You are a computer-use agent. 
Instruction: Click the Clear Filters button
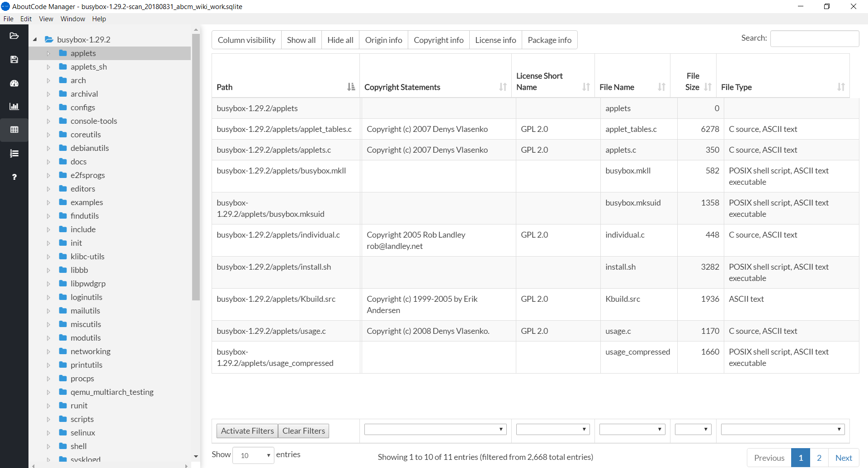tap(303, 431)
